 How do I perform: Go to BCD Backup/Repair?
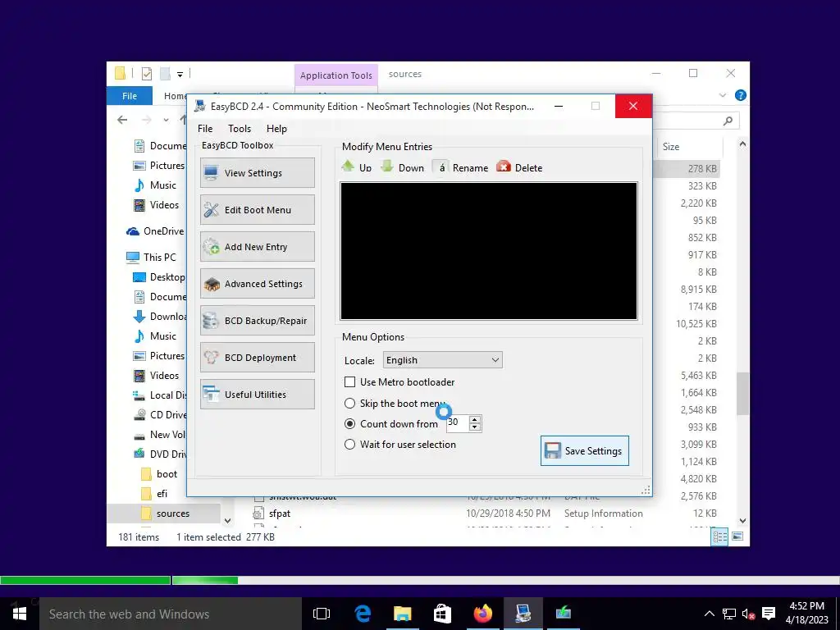point(257,321)
